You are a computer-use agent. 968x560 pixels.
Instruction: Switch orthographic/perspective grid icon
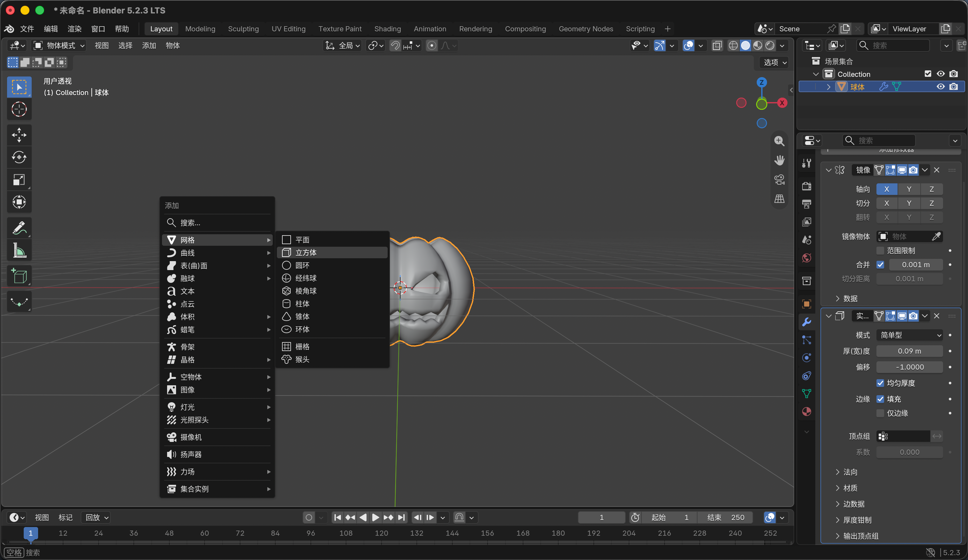pyautogui.click(x=779, y=199)
